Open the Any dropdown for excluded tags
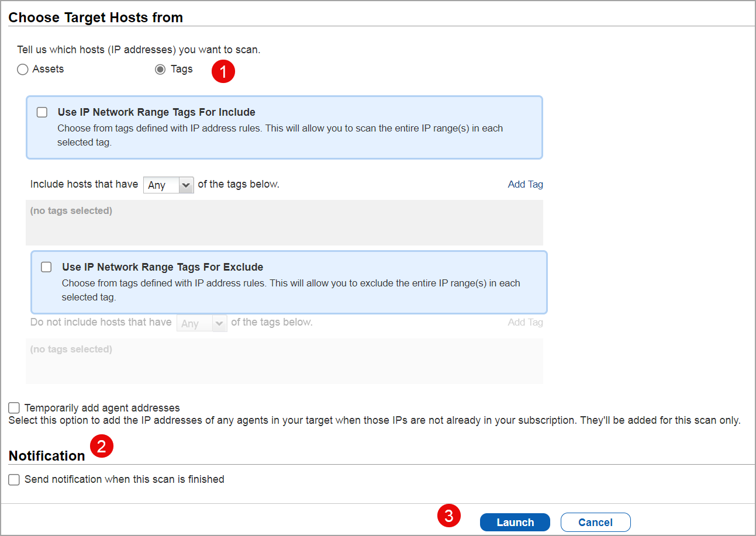The width and height of the screenshot is (756, 536). tap(202, 323)
